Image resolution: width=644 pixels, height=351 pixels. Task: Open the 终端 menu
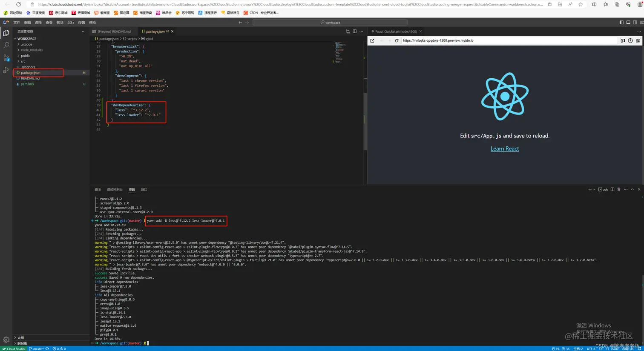[x=82, y=22]
